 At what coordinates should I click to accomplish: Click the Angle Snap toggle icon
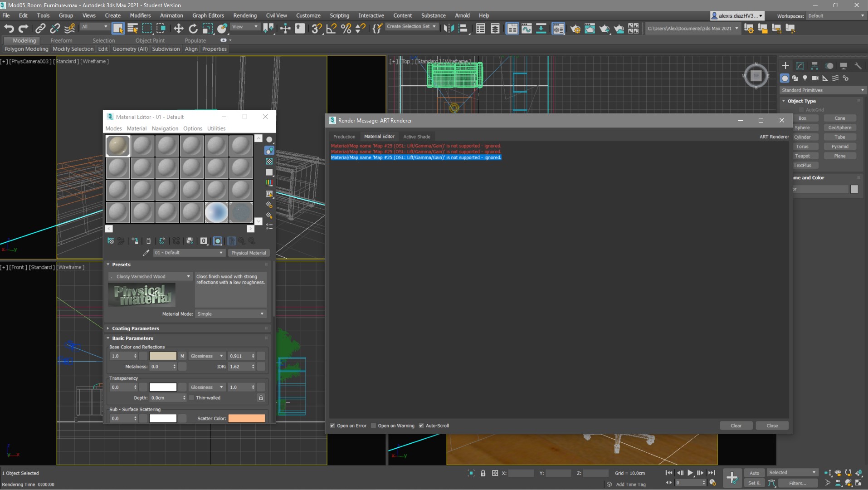(x=332, y=29)
